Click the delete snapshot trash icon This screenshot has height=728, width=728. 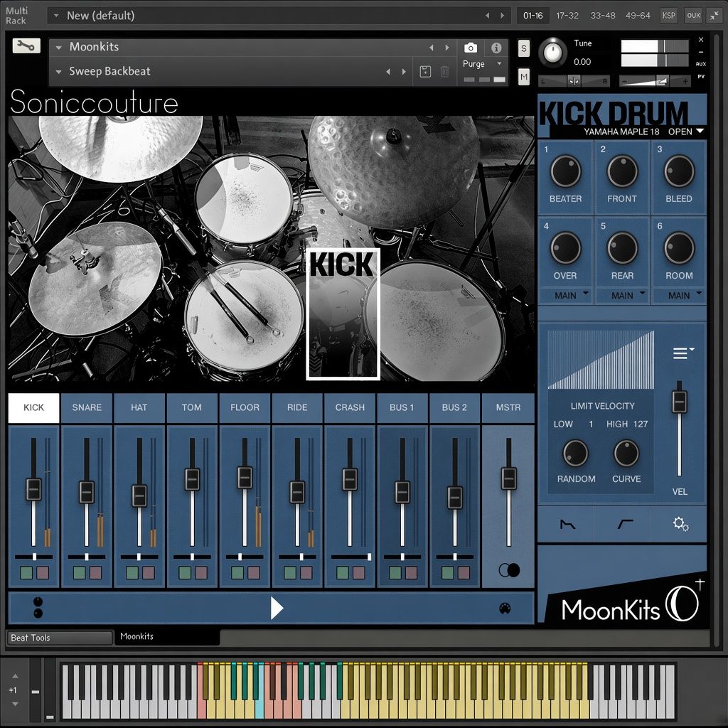click(x=444, y=72)
